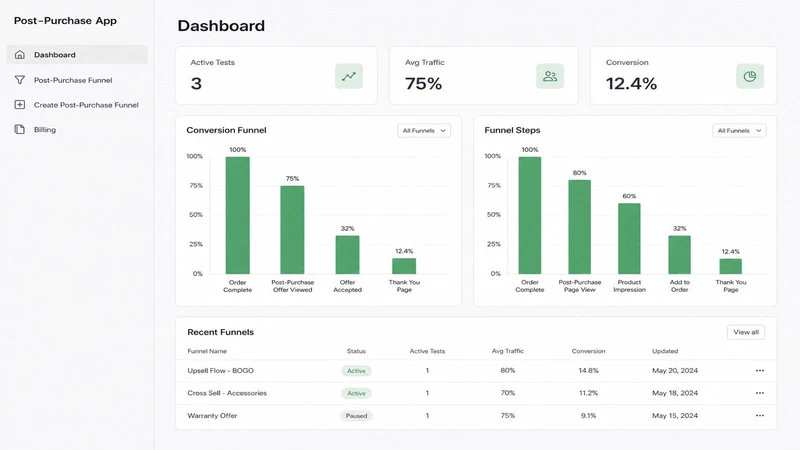The image size is (800, 450).
Task: Click Thank You Page bar in Conversion Funnel
Action: pos(404,266)
